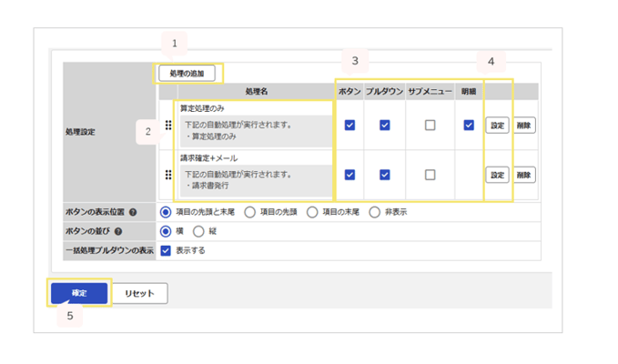Click the 一括処理プルダウンの表示 label
The height and width of the screenshot is (364, 618).
(x=109, y=250)
